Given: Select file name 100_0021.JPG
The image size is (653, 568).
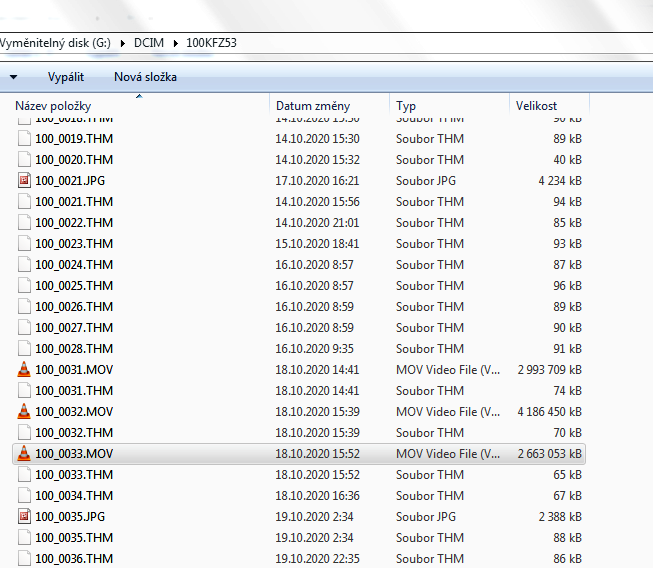Looking at the screenshot, I should [70, 181].
